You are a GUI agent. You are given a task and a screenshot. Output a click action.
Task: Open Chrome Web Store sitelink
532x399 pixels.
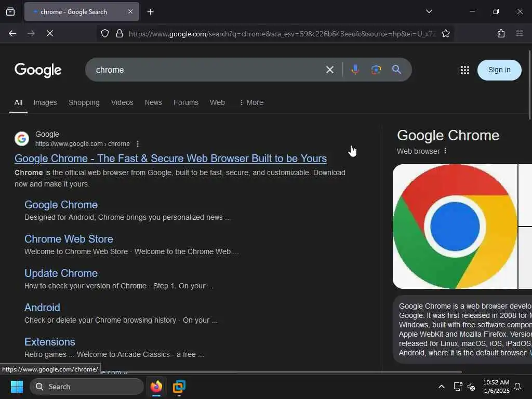pos(69,239)
